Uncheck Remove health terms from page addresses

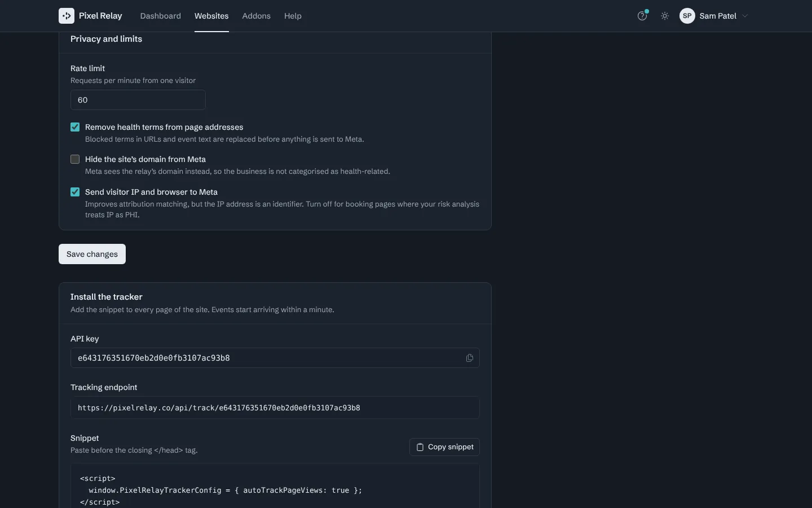pos(75,127)
